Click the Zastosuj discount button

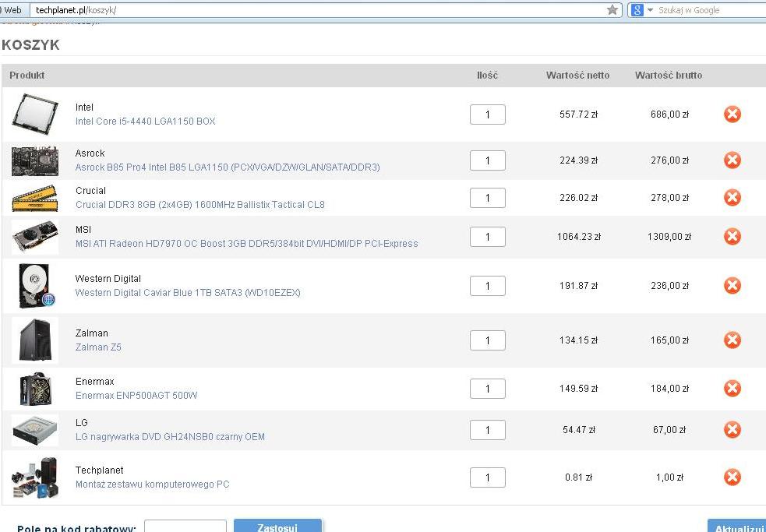(277, 527)
